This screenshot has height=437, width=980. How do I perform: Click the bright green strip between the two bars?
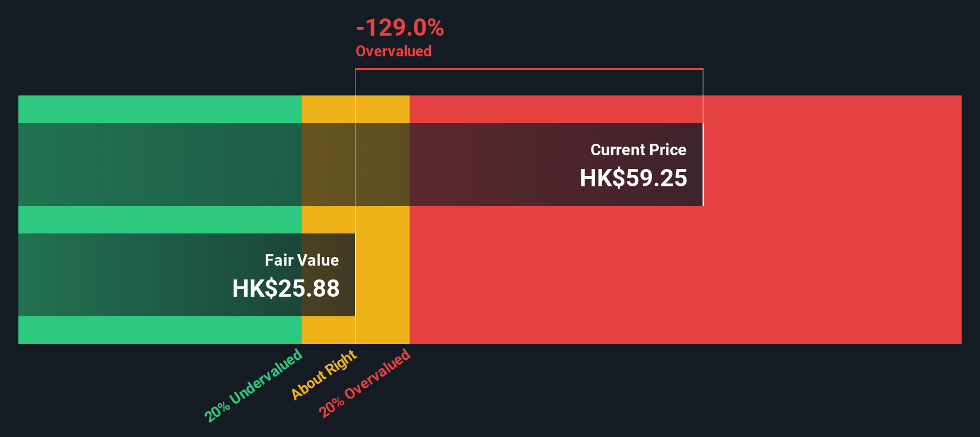click(x=160, y=220)
